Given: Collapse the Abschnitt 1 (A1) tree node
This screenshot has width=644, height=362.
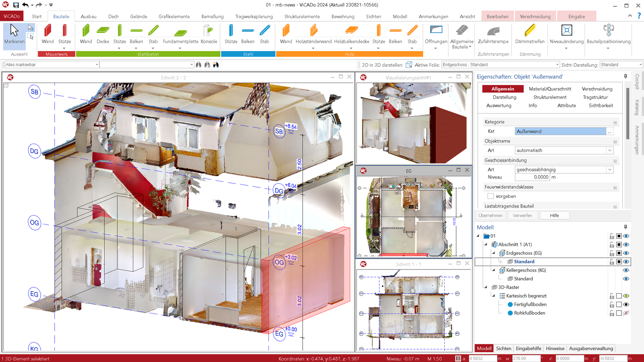Looking at the screenshot, I should click(486, 245).
